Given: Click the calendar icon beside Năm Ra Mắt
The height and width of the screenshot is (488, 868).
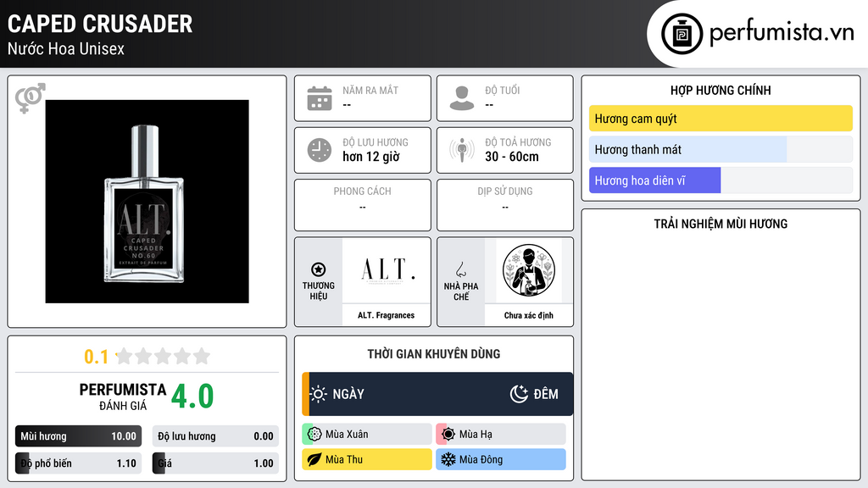Looking at the screenshot, I should (x=320, y=98).
